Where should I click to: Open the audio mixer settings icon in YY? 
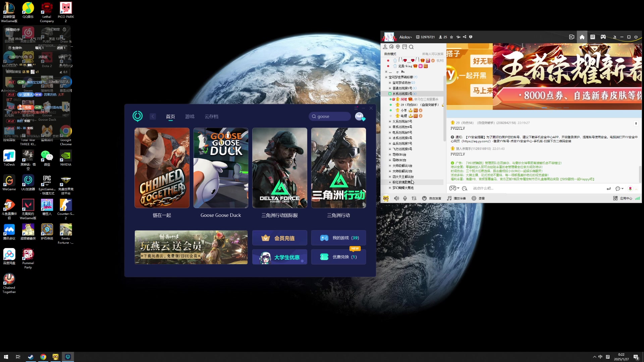[x=414, y=198]
